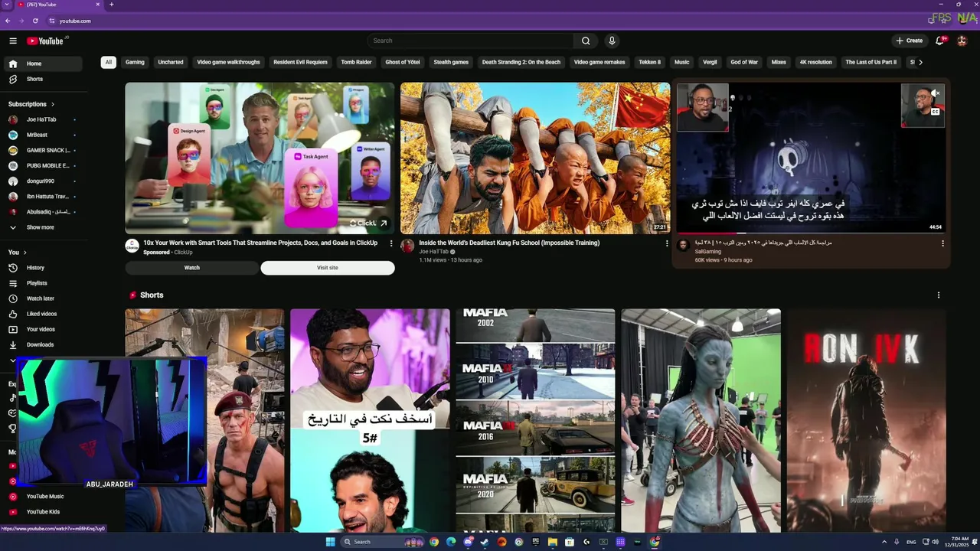This screenshot has height=551, width=980.
Task: Toggle captions on the SalGaming preview
Action: [x=936, y=112]
